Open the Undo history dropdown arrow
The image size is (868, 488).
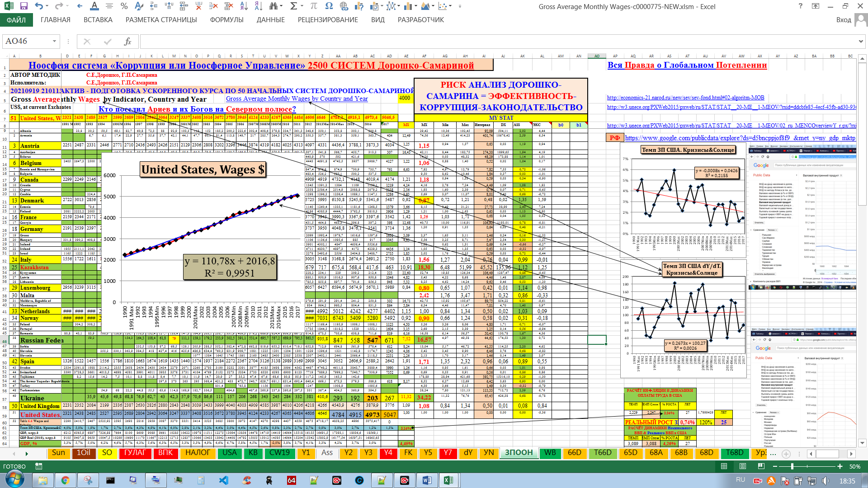tap(47, 6)
